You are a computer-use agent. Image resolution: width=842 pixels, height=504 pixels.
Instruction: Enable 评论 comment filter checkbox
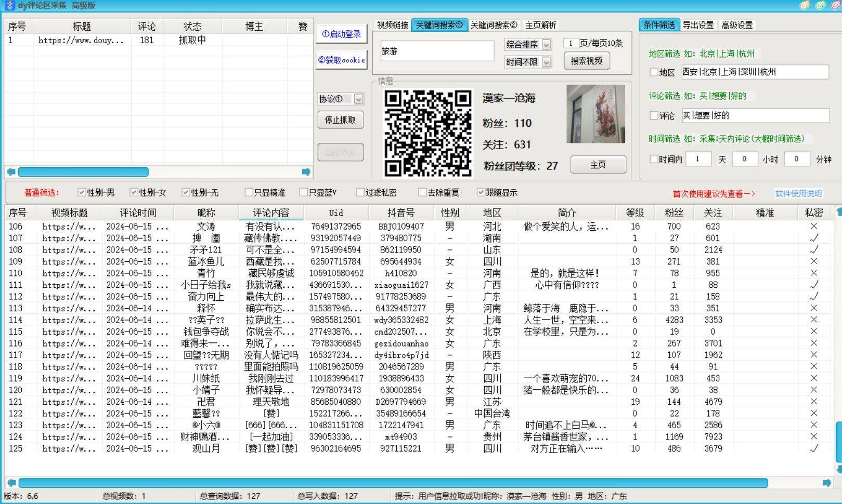coord(654,115)
